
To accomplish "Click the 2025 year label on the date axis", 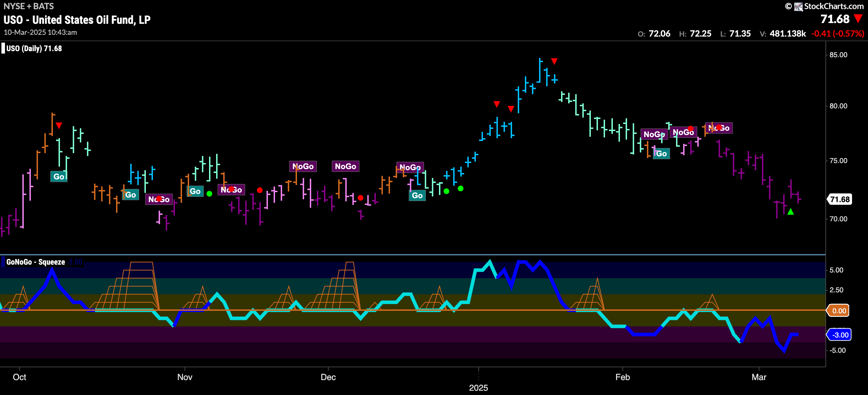I will click(478, 388).
